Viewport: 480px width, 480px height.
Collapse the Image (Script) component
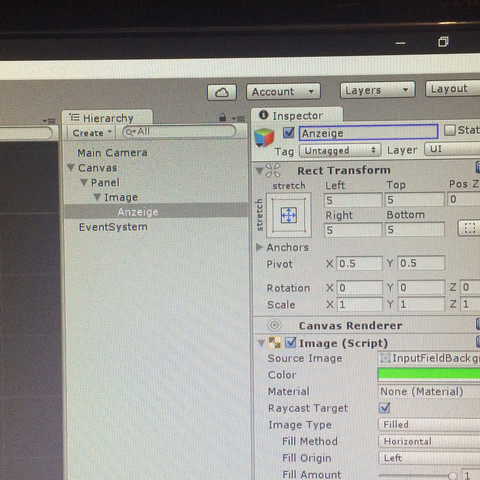261,343
